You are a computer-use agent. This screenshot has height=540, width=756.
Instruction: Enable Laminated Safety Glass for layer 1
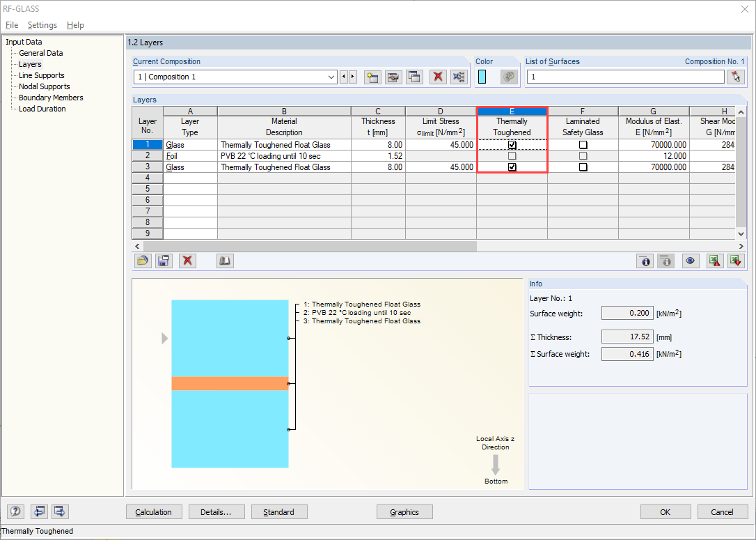[x=583, y=145]
